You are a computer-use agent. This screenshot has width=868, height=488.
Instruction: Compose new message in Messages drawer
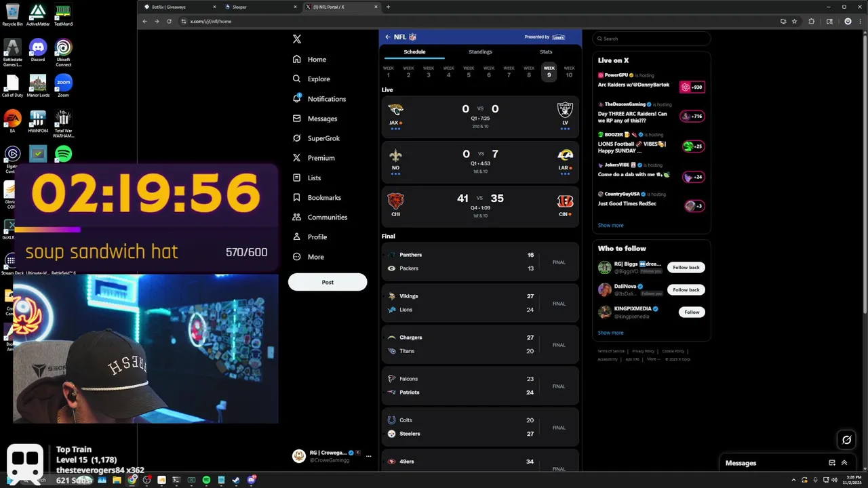[832, 463]
